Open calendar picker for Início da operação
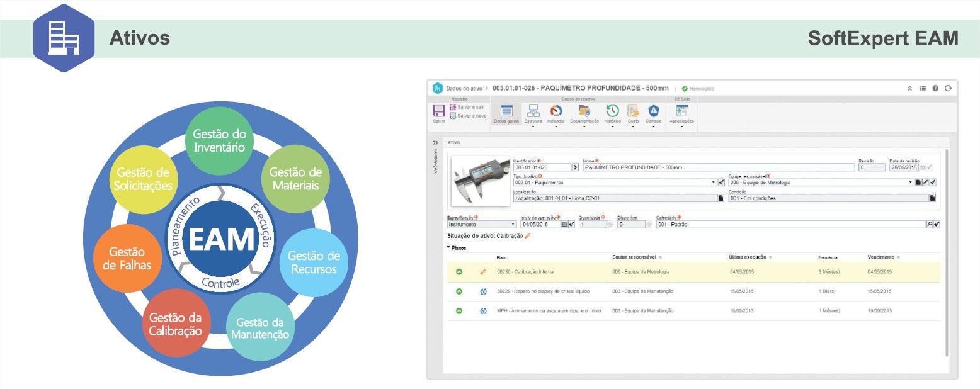This screenshot has width=980, height=389. (564, 224)
